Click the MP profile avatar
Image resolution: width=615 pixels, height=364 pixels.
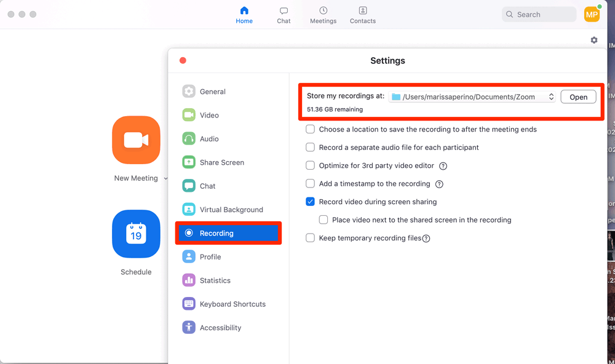[592, 15]
